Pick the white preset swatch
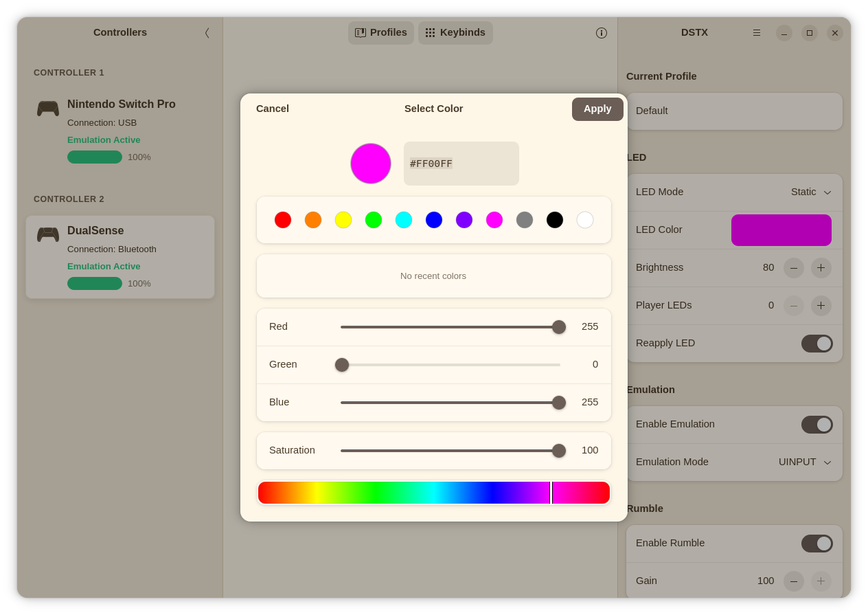Image resolution: width=868 pixels, height=615 pixels. point(585,220)
